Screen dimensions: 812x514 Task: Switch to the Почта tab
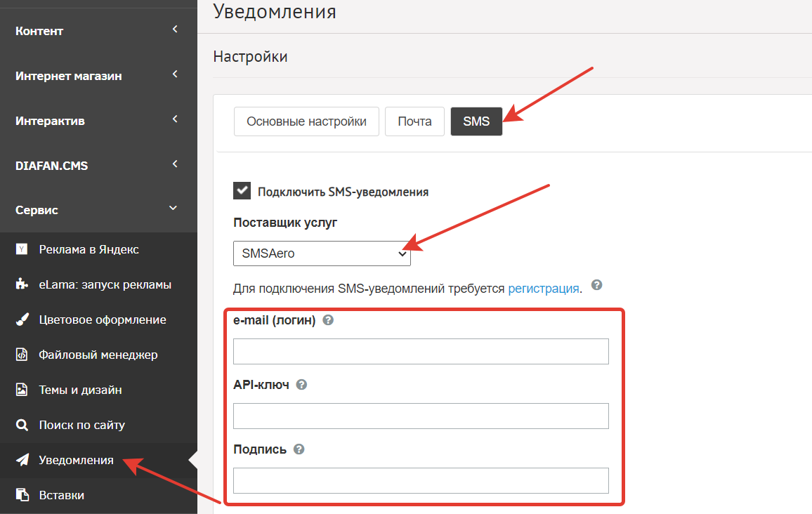coord(415,121)
